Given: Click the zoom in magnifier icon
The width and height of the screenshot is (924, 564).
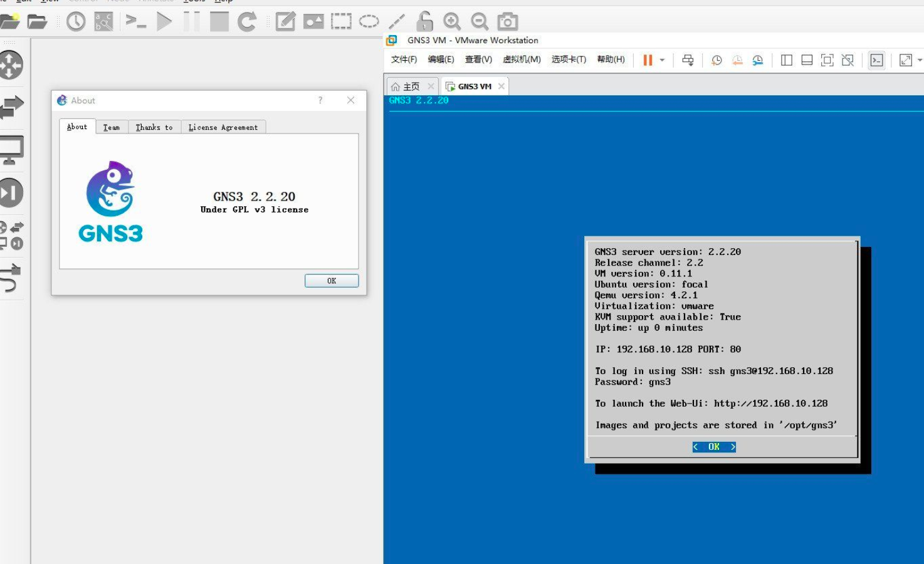Looking at the screenshot, I should tap(452, 22).
